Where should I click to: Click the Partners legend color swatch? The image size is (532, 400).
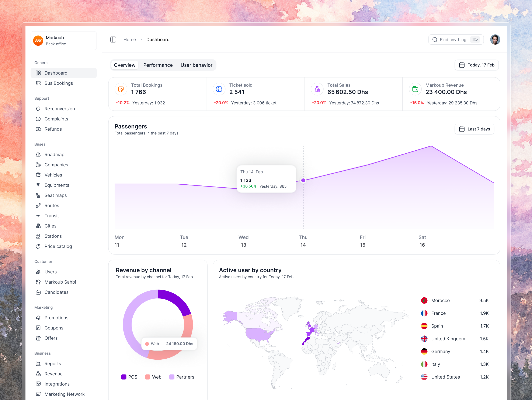click(x=172, y=377)
